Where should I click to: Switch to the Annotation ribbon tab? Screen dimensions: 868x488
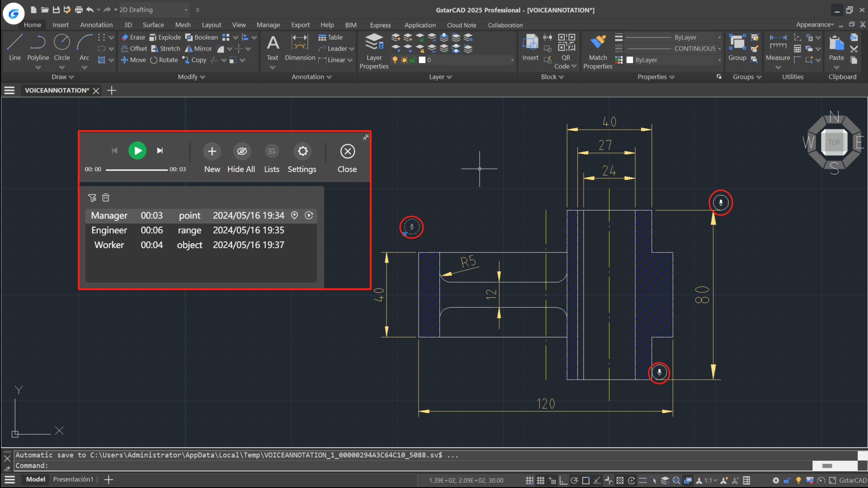coord(96,25)
